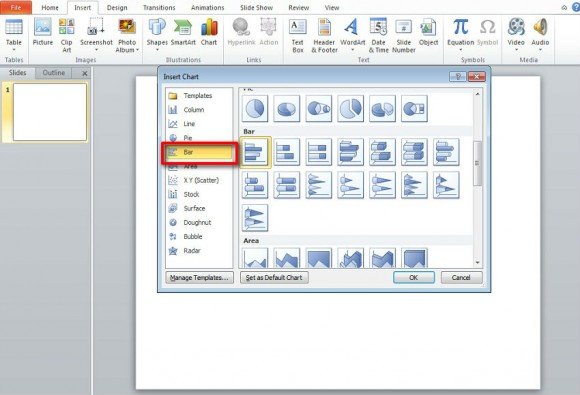Click Set as Default Chart
This screenshot has width=580, height=395.
(x=274, y=277)
